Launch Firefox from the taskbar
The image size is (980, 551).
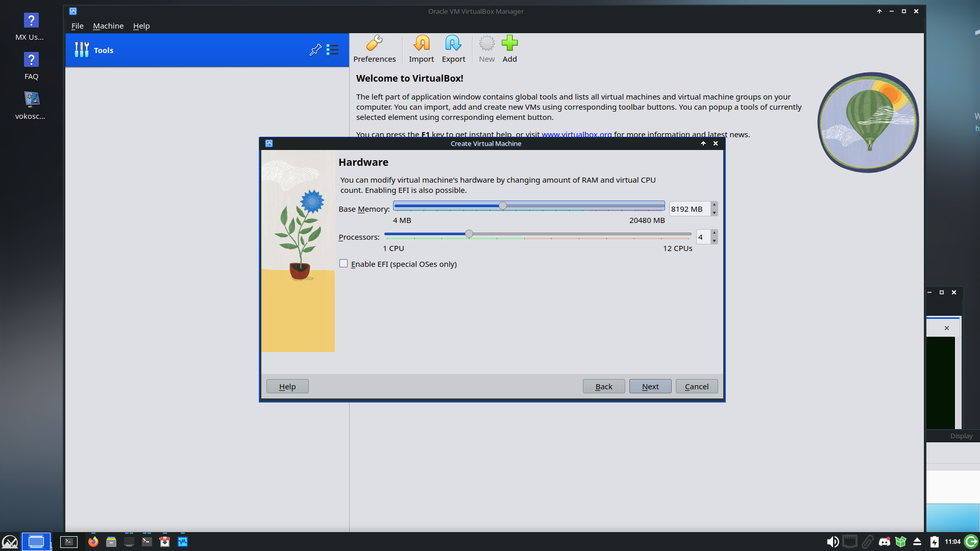click(x=93, y=542)
